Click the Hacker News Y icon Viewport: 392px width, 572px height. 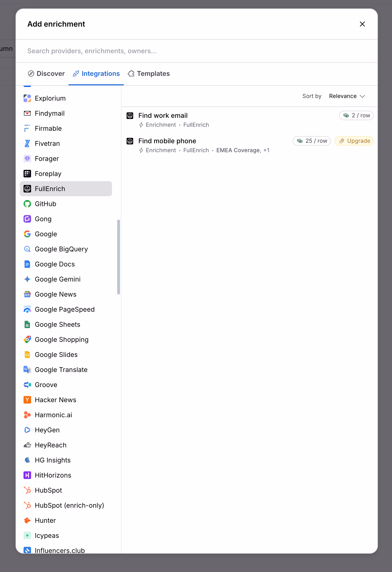click(27, 400)
